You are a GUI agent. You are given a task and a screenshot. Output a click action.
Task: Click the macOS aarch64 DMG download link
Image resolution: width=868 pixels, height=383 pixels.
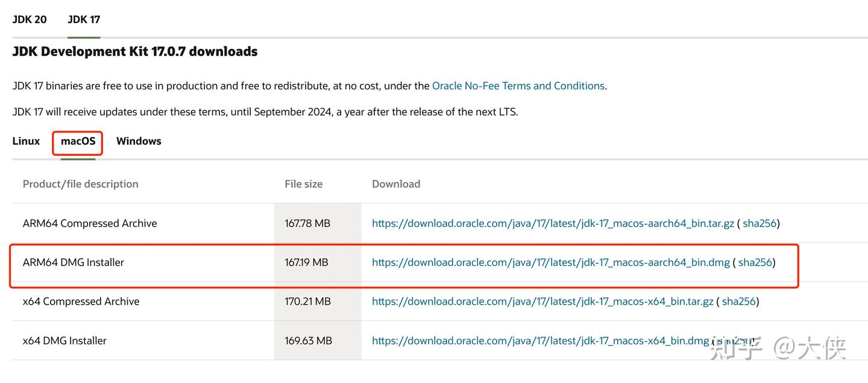pos(550,262)
